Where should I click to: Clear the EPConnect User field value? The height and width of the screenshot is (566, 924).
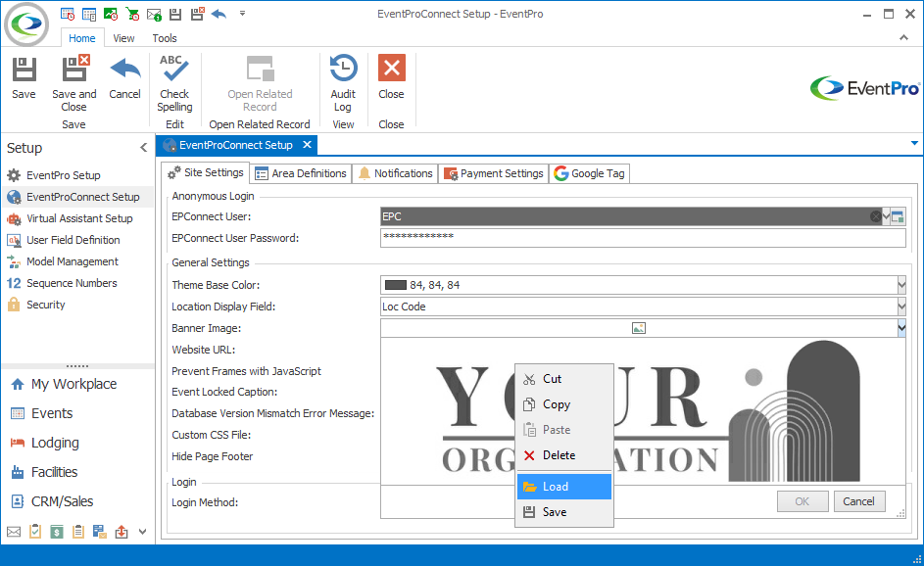(x=876, y=216)
